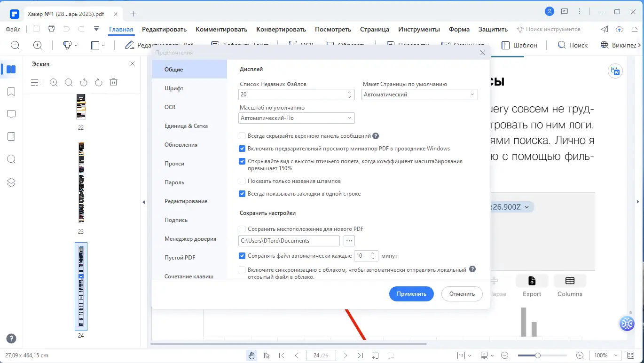The width and height of the screenshot is (644, 363).
Task: Open the Редактировать ribbon tab
Action: pyautogui.click(x=165, y=29)
